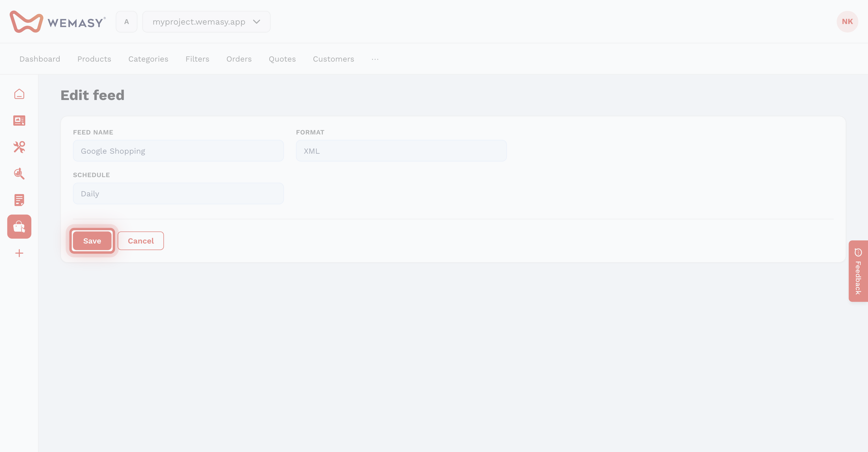This screenshot has width=868, height=452.
Task: Open the Format XML field
Action: pos(401,151)
